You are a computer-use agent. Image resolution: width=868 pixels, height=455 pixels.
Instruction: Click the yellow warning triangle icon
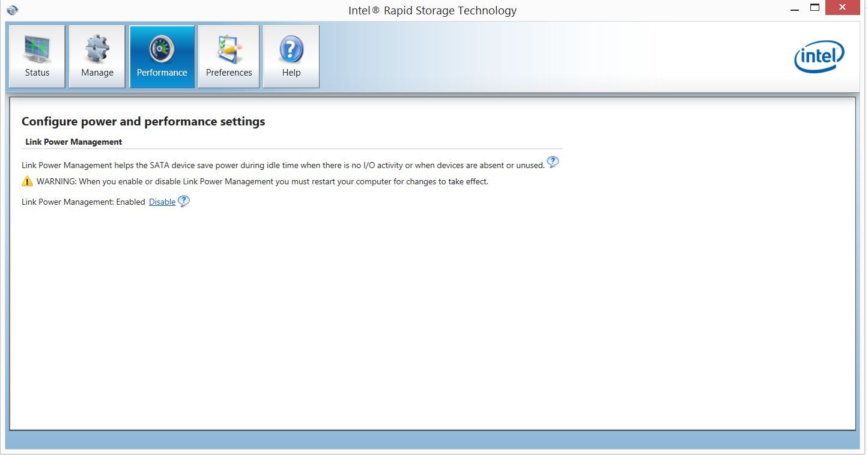click(x=27, y=181)
